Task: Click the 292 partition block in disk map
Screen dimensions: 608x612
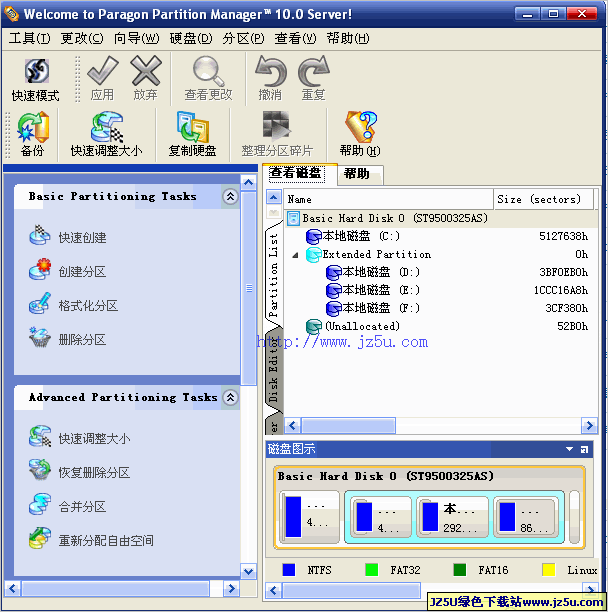Action: (x=452, y=517)
